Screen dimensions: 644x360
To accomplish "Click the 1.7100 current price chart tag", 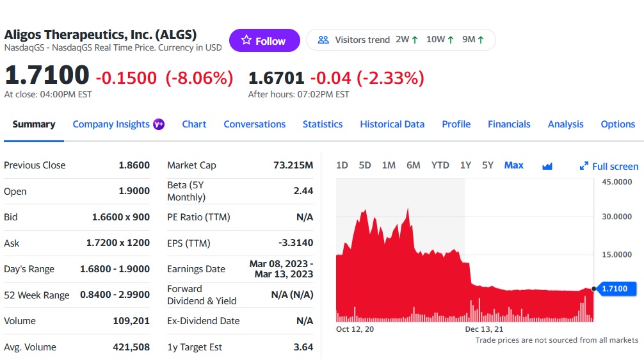I will coord(615,289).
